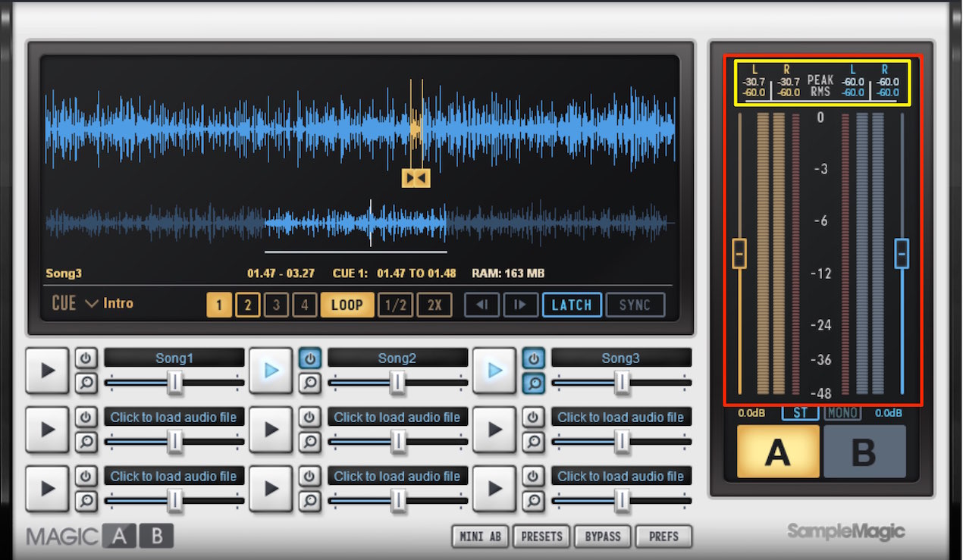Toggle the LOOP button
Viewport: 963px width, 560px height.
point(347,305)
